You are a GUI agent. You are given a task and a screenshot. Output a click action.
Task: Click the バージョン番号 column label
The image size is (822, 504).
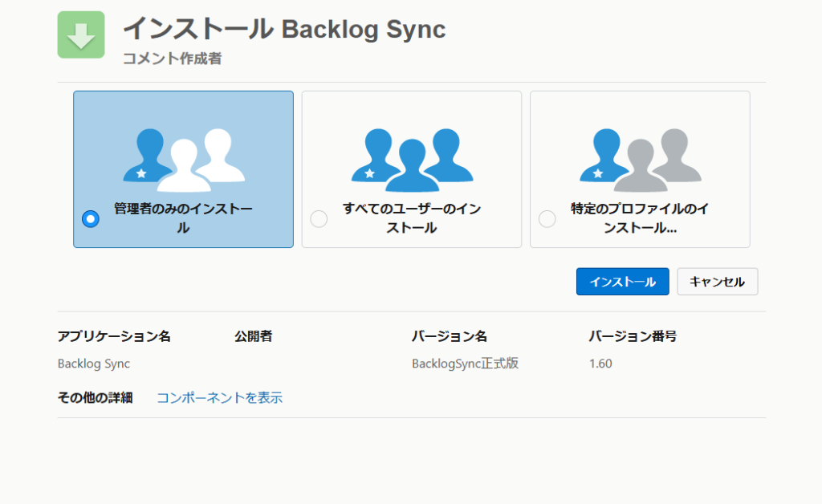[x=633, y=336]
